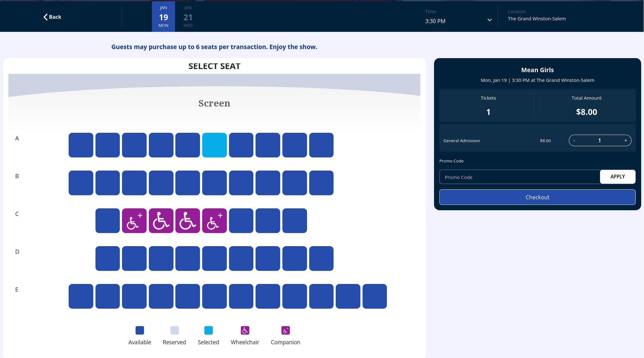Increase General Admission ticket count
The height and width of the screenshot is (358, 644).
(626, 141)
